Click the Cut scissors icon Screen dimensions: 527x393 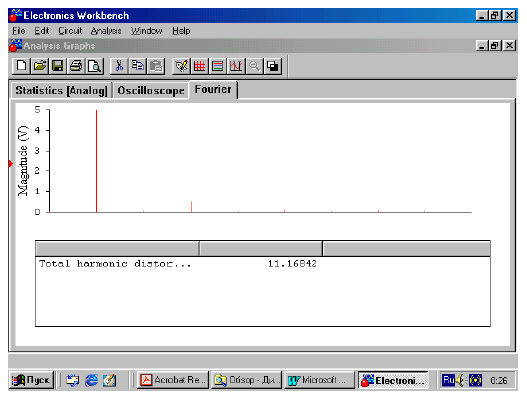(119, 66)
